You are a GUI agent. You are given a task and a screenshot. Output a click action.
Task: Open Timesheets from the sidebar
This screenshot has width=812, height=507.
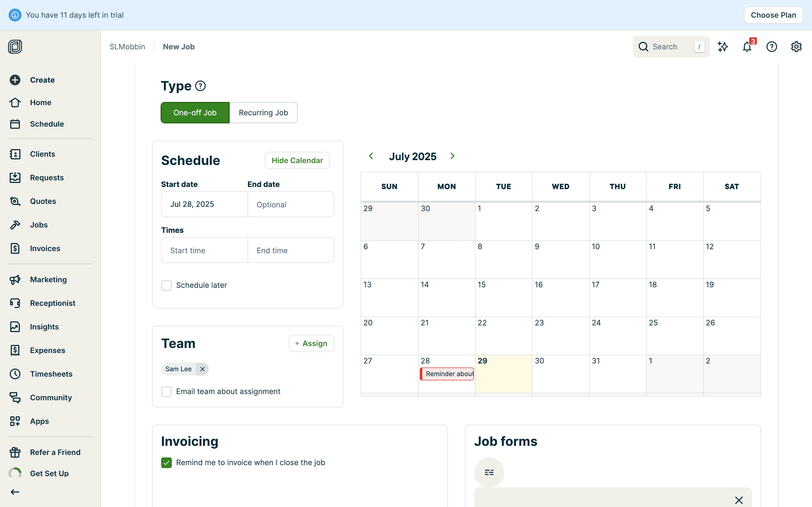pos(51,373)
